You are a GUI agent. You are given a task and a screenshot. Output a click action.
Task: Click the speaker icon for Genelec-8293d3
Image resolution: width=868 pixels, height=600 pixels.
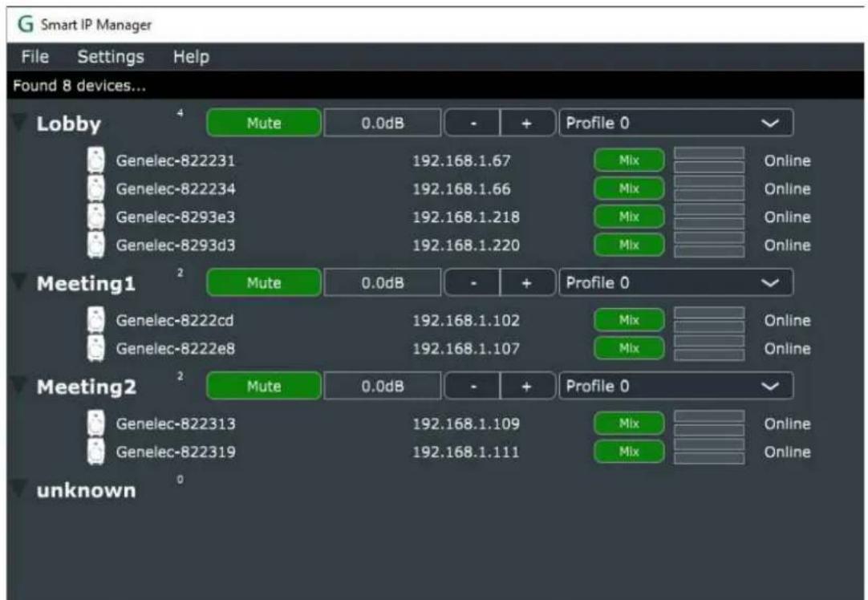click(x=96, y=245)
